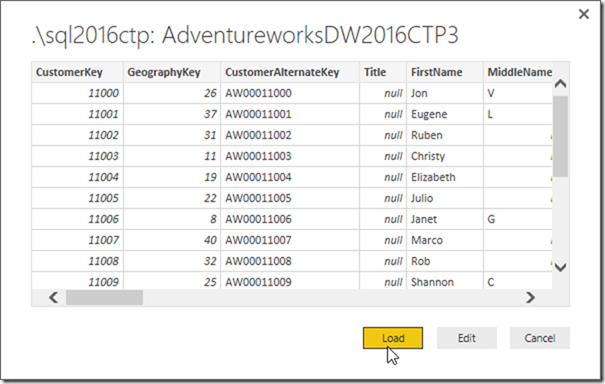Close the dialog with the X icon
The image size is (605, 384).
[x=584, y=14]
